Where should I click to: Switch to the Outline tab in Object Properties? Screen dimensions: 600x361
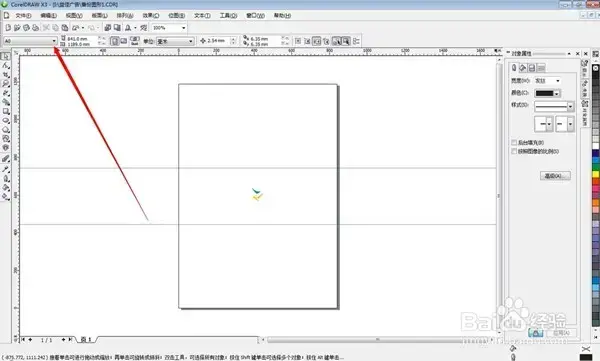(x=514, y=68)
